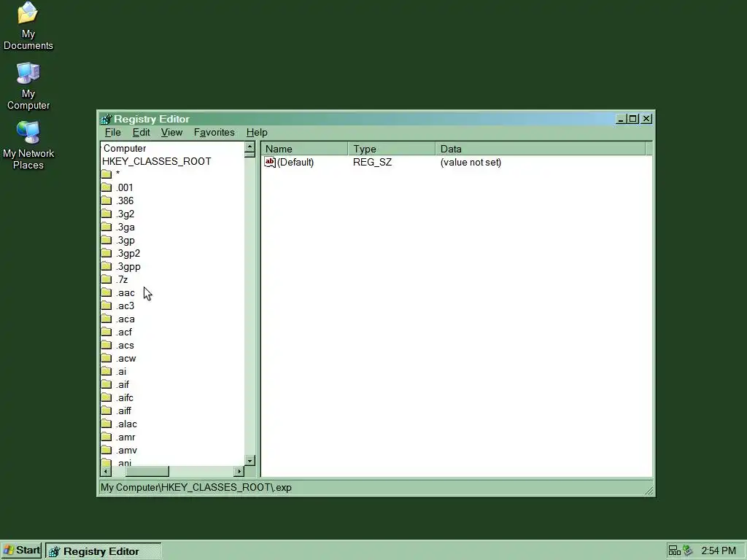
Task: Select the .alac key label
Action: pos(126,424)
